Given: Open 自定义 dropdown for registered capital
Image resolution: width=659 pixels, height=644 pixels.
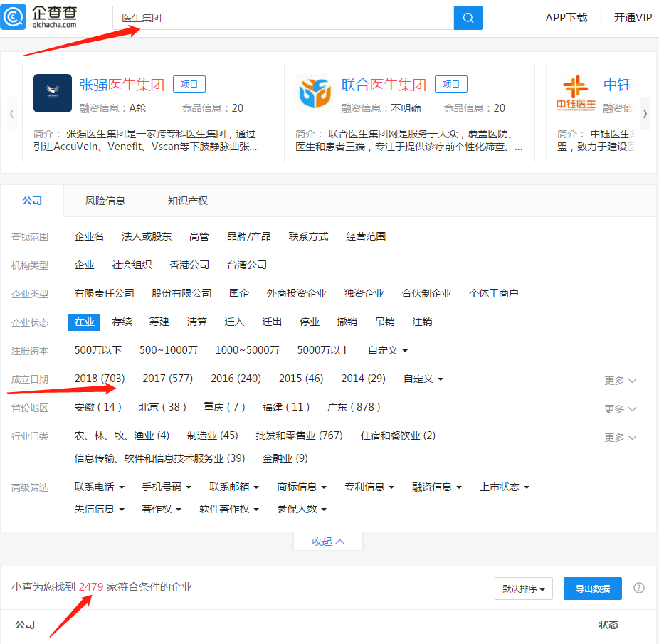Looking at the screenshot, I should click(x=387, y=350).
